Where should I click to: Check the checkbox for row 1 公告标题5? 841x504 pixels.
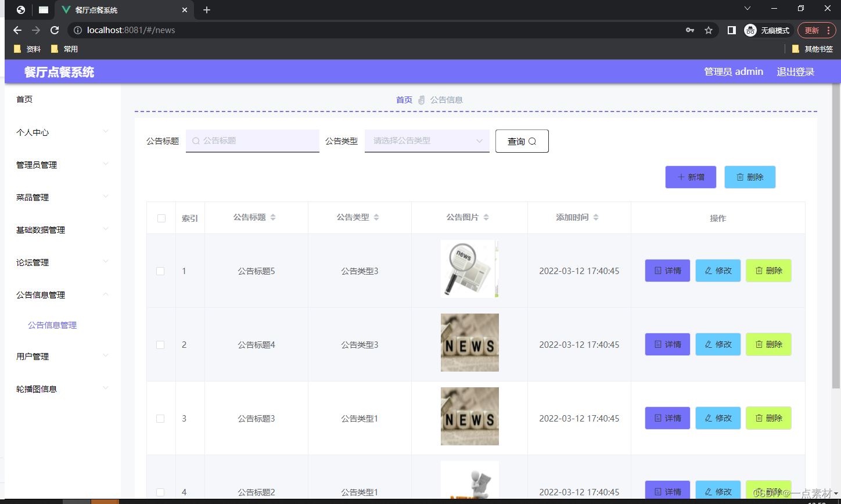pos(161,270)
